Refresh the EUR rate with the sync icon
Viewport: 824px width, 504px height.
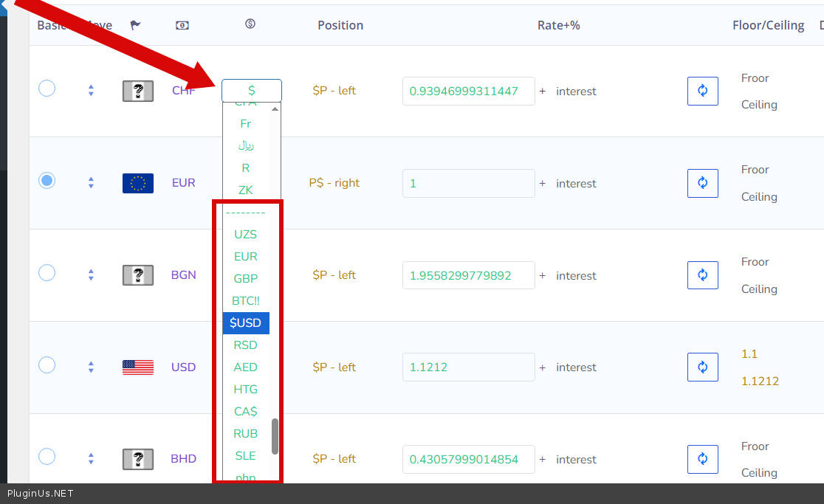tap(702, 183)
